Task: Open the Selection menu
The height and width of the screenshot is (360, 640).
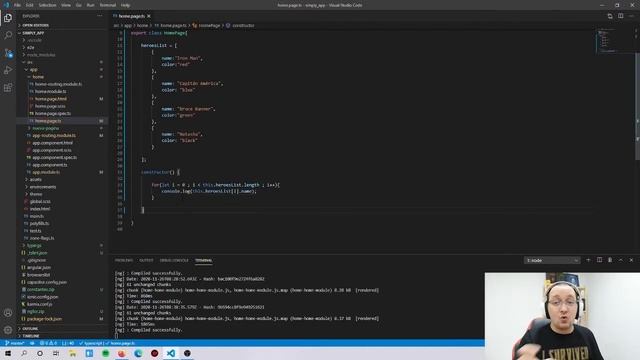Action: [x=47, y=5]
